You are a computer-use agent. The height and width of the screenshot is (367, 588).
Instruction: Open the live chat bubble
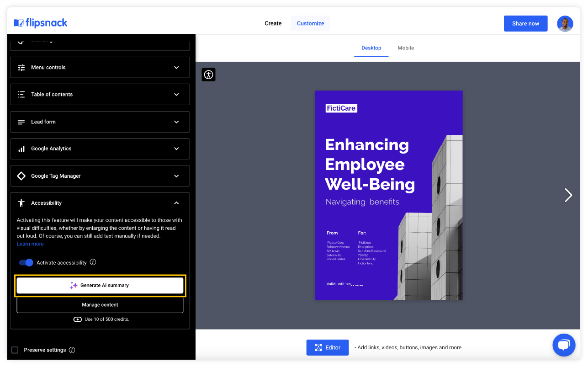click(x=564, y=345)
